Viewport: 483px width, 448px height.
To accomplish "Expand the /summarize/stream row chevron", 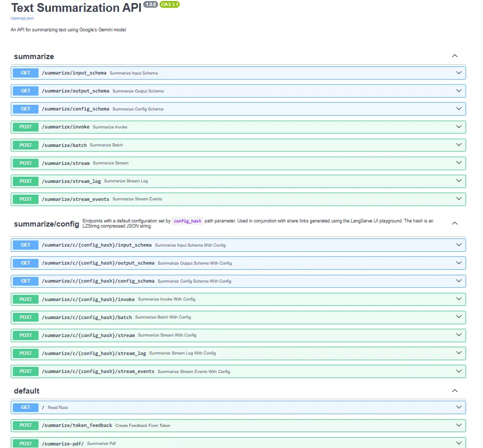I will (459, 163).
